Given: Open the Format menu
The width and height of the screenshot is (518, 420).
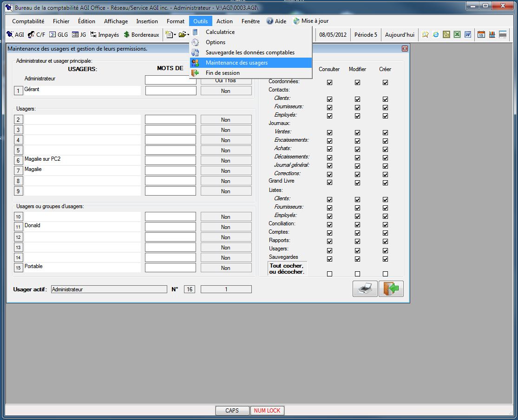Looking at the screenshot, I should click(x=176, y=21).
